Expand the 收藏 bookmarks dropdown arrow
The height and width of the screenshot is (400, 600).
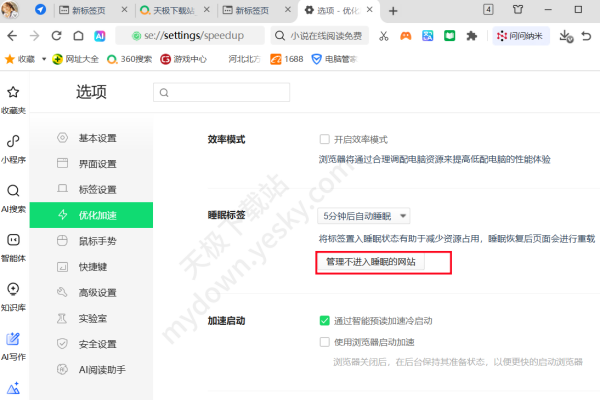pyautogui.click(x=44, y=59)
